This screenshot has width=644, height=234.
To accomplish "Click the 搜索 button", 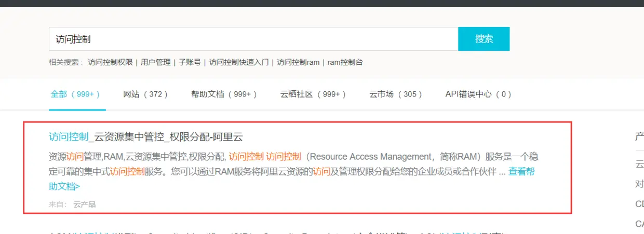I will coord(484,39).
